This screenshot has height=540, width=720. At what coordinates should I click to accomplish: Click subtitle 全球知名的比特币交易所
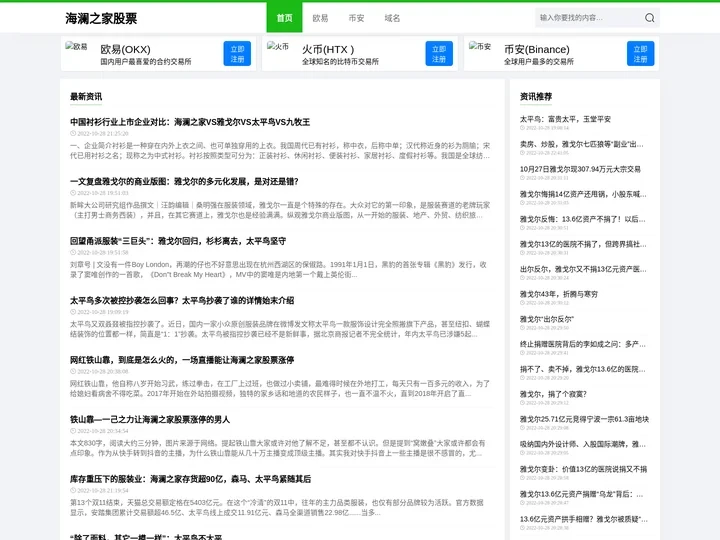click(x=340, y=62)
